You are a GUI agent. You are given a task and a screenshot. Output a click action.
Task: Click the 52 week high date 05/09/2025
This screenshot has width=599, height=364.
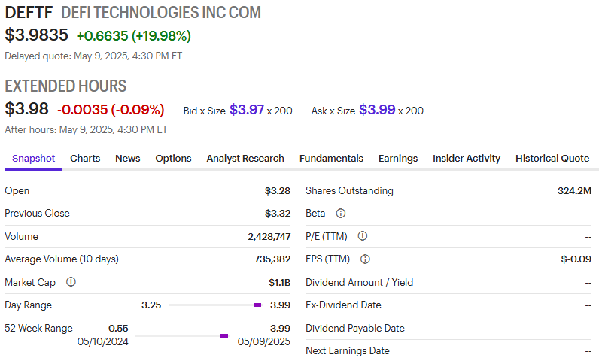264,341
